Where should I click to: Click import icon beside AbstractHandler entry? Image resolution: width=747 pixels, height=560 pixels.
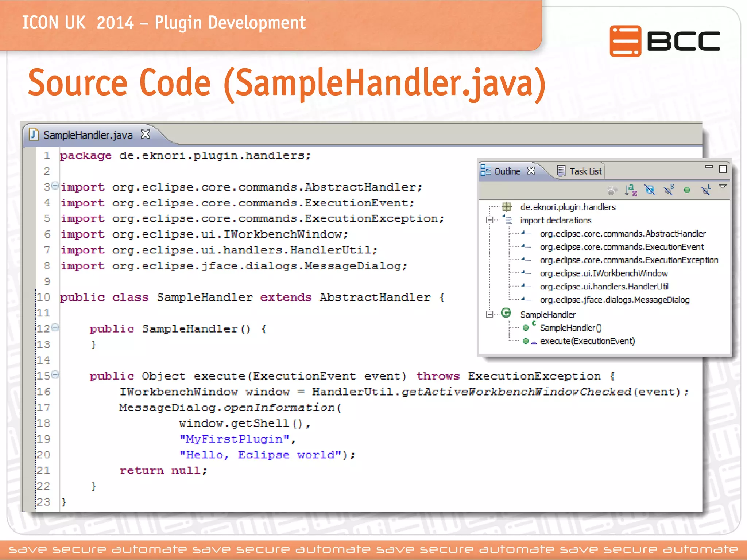tap(526, 233)
